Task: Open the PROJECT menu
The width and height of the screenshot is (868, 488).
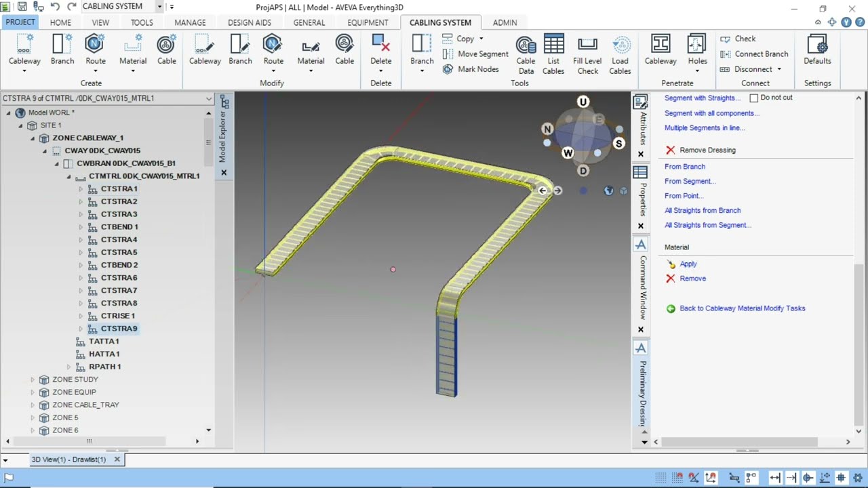Action: [20, 22]
